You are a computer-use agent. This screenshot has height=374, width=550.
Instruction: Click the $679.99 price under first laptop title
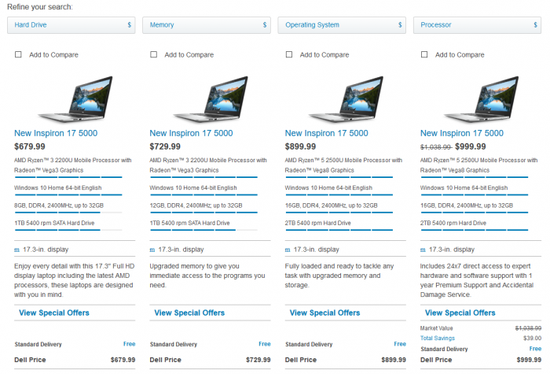30,147
